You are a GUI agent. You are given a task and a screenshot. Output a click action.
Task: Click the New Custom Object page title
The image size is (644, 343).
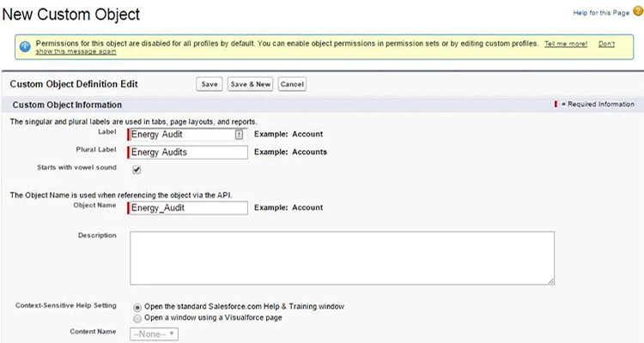coord(71,15)
